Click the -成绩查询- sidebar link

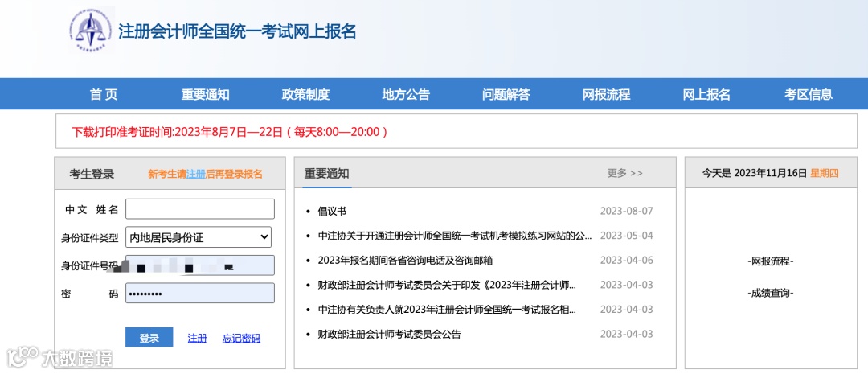pos(770,293)
